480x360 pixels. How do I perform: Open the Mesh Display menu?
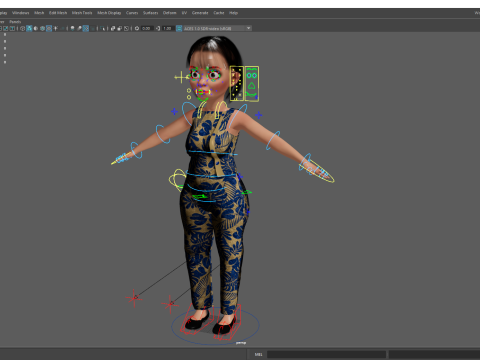(x=109, y=13)
